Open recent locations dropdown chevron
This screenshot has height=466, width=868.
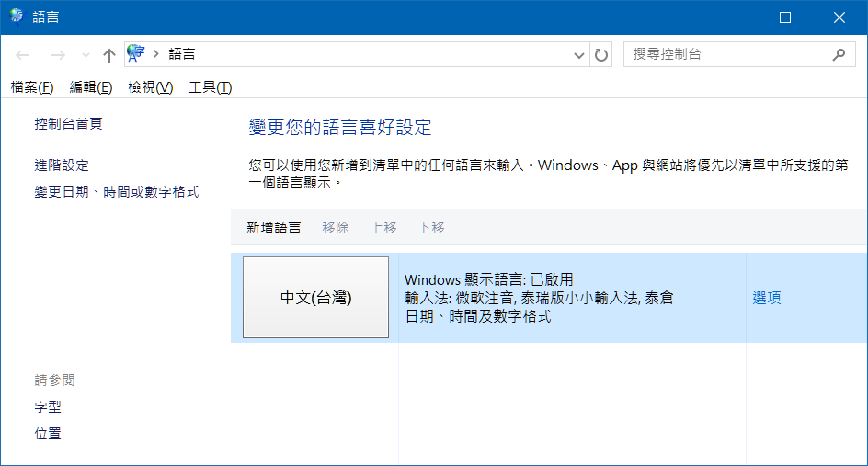tap(86, 55)
